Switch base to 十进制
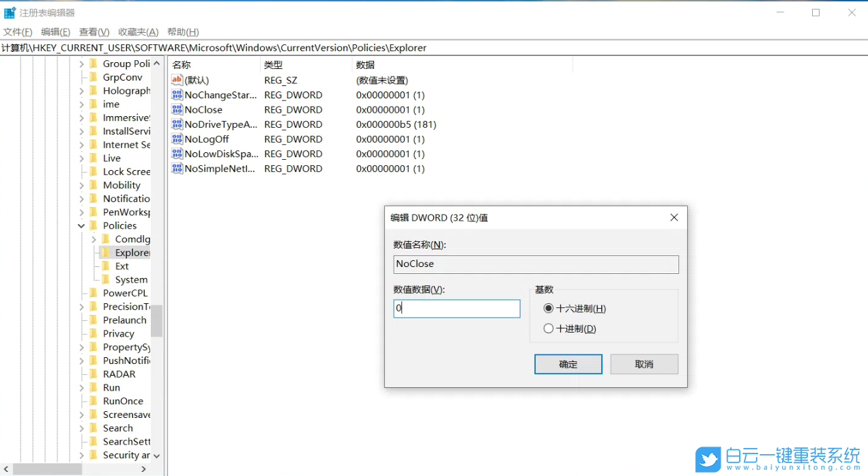The height and width of the screenshot is (476, 868). click(548, 328)
